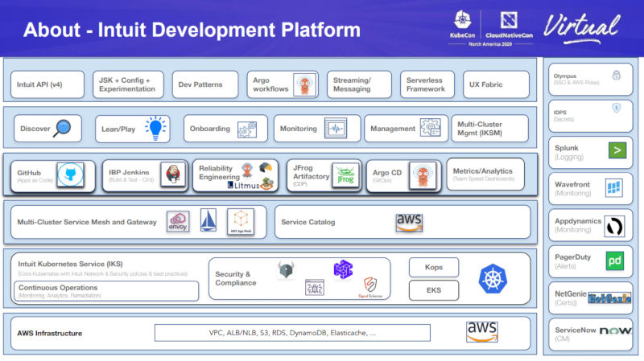
Task: Click the Kubernetes wheel logo in IKS
Action: tap(493, 278)
